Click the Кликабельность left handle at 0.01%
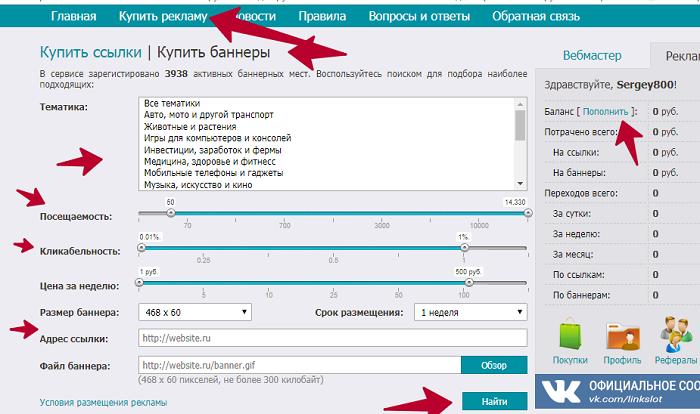The height and width of the screenshot is (414, 700). [142, 247]
